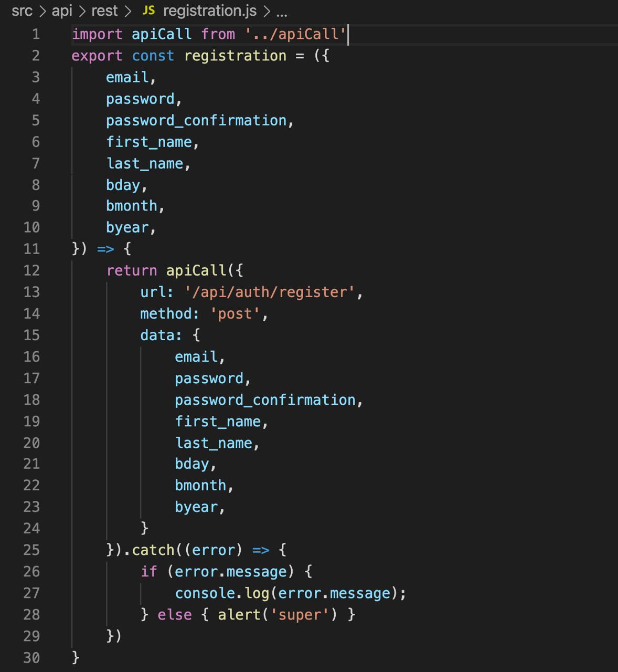Screen dimensions: 618x672
Task: Click line number 25 in gutter
Action: pyautogui.click(x=31, y=550)
